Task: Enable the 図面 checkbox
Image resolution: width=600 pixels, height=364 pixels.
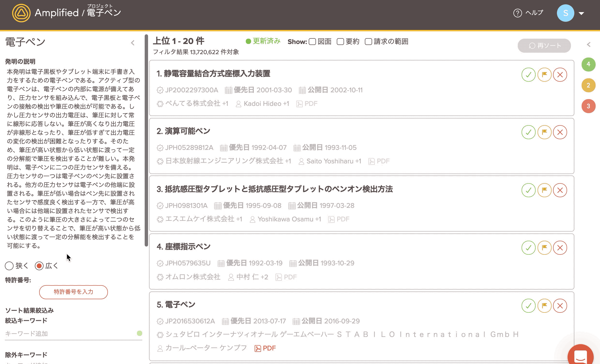Action: pos(312,42)
